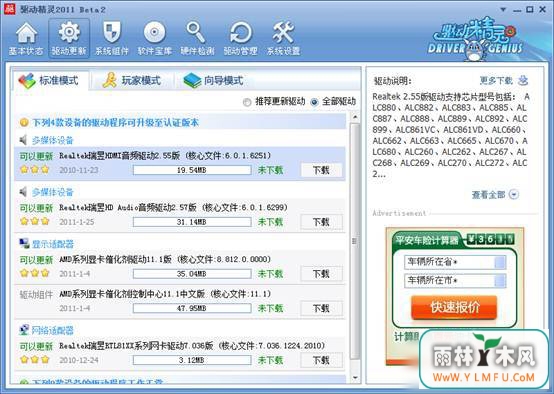Click the app icon in title bar
Image resolution: width=554 pixels, height=394 pixels.
tap(9, 9)
